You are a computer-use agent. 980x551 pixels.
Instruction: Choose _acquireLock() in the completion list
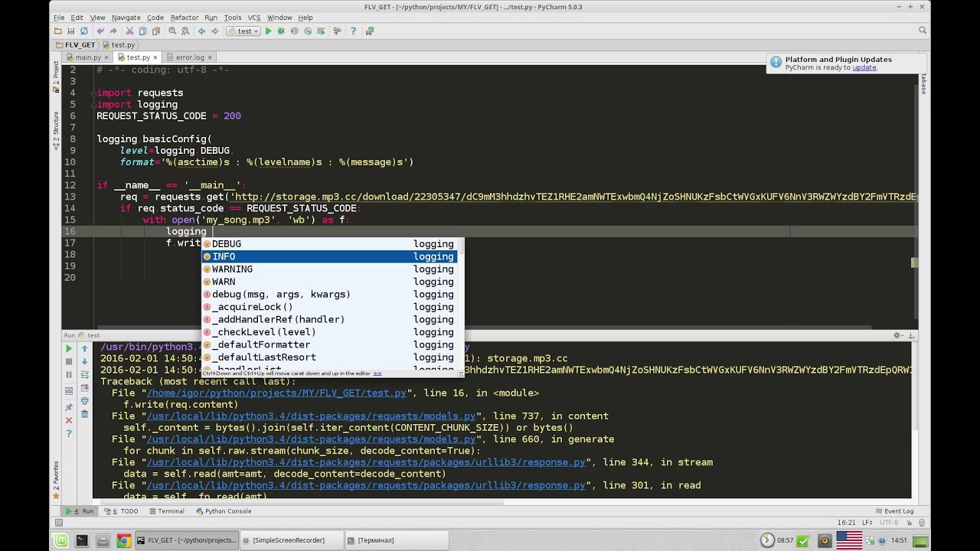click(329, 307)
